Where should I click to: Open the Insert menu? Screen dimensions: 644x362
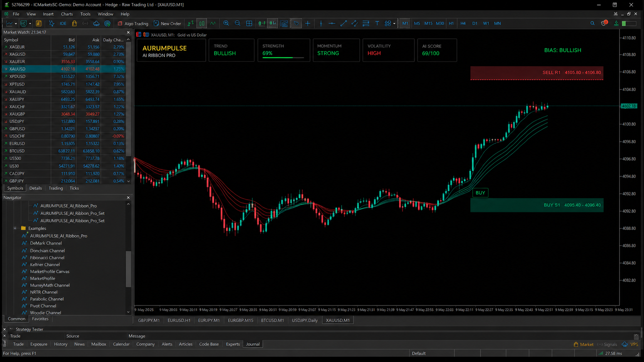[48, 14]
